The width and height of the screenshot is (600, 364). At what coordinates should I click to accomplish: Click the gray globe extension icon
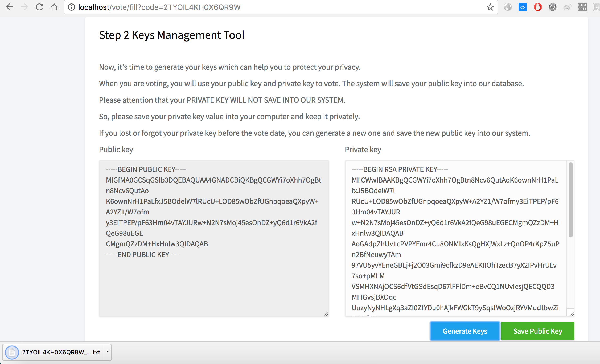508,7
